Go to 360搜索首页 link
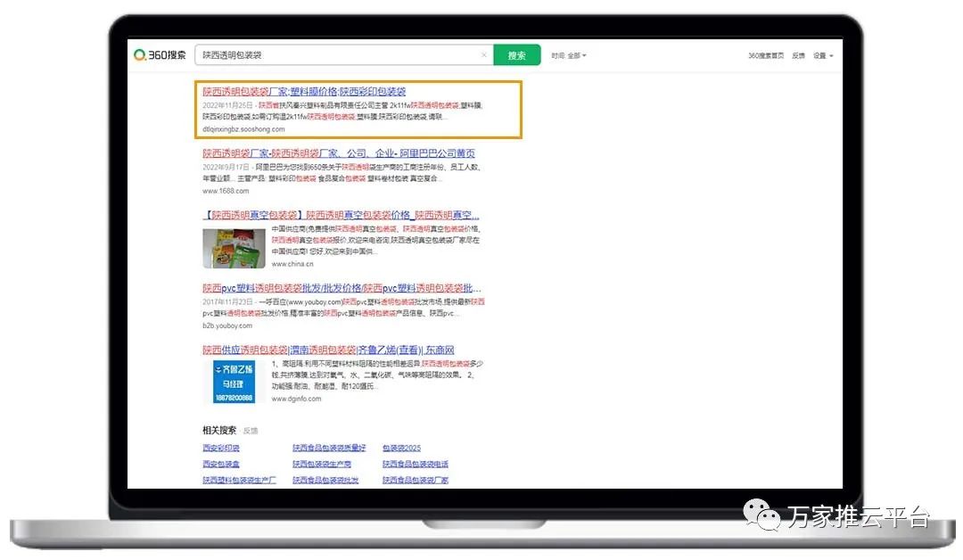 [x=766, y=55]
